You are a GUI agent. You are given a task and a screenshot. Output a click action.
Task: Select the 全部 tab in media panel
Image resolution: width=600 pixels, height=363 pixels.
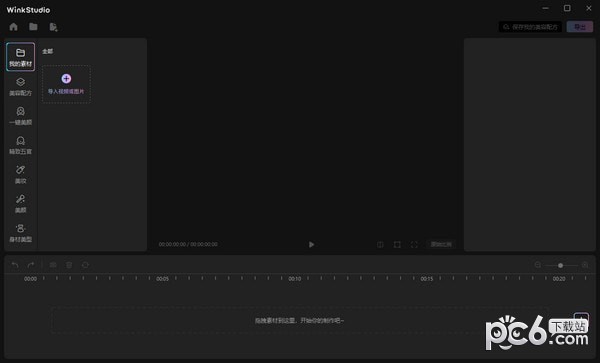coord(47,51)
